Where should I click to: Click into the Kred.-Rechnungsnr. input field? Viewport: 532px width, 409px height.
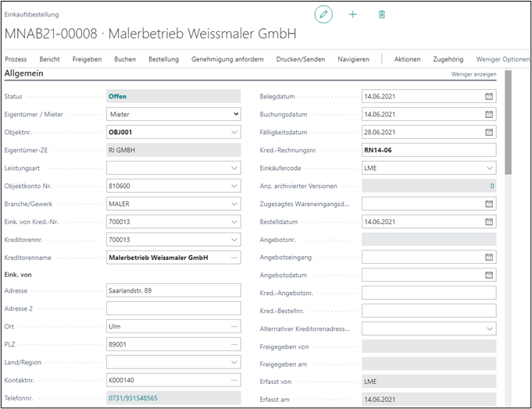(428, 150)
